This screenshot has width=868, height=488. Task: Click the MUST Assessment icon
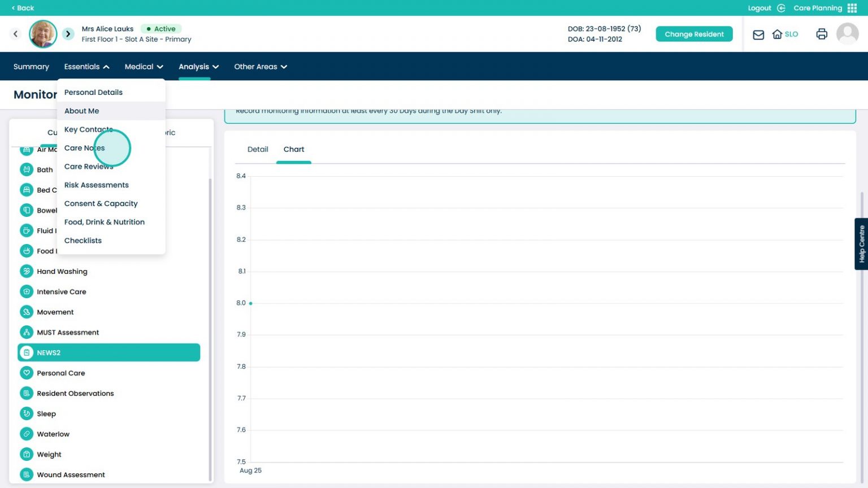click(27, 332)
